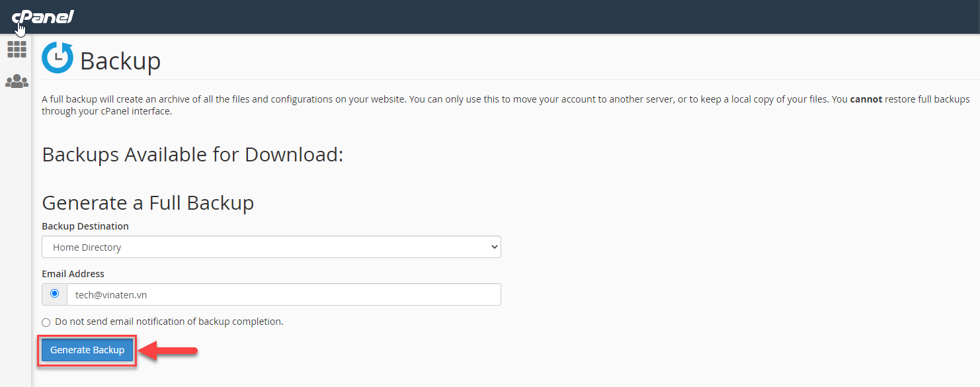Screen dimensions: 980x387
Task: Click the cPanel logo in header
Action: (43, 17)
